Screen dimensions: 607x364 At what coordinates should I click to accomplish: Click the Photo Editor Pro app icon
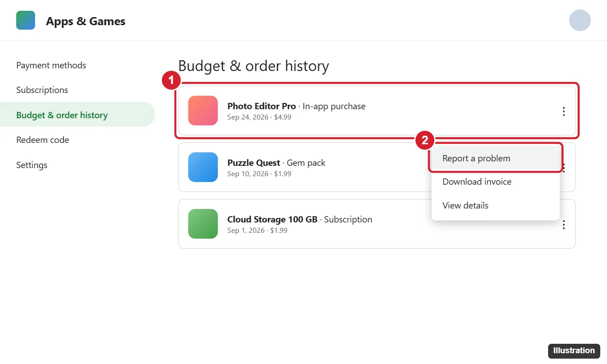pyautogui.click(x=203, y=111)
